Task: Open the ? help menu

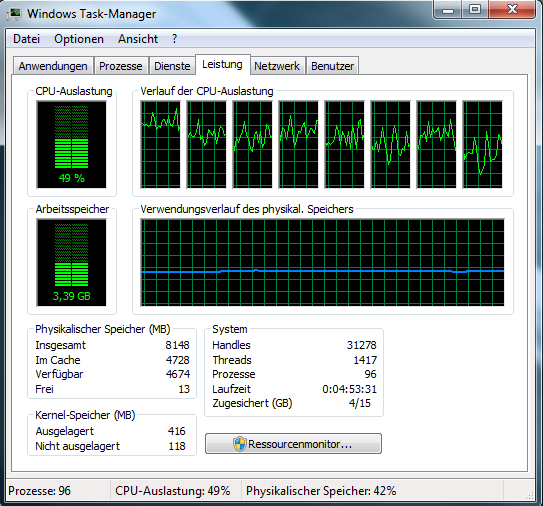Action: (x=175, y=39)
